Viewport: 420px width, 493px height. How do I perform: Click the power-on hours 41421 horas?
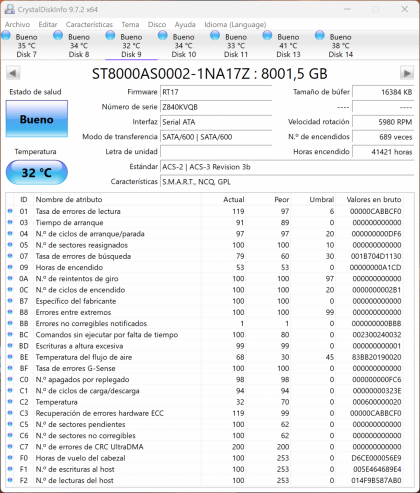[383, 152]
